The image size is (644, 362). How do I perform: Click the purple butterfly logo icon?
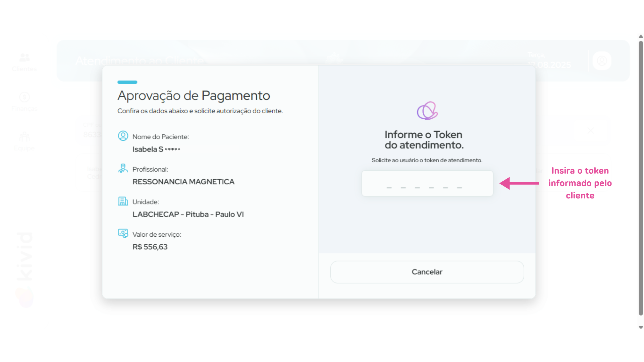427,111
